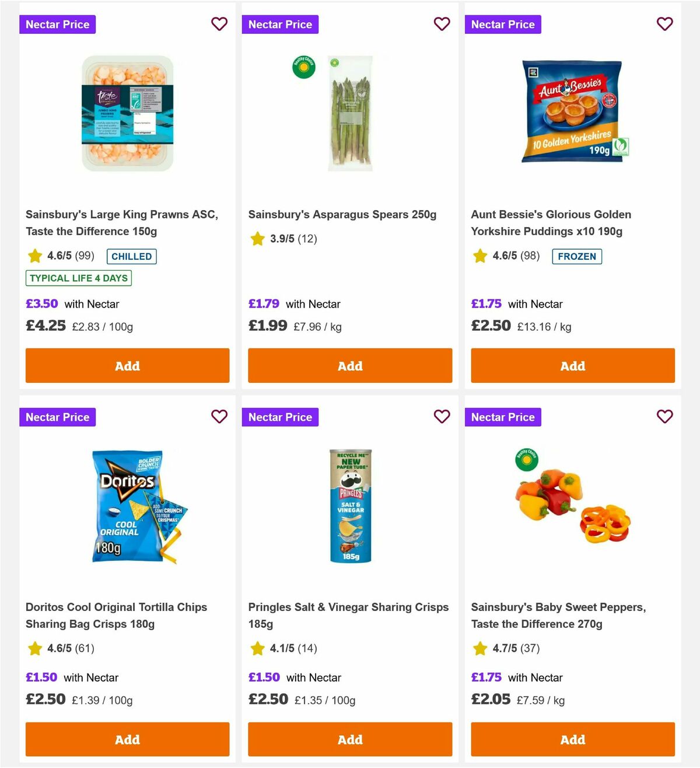Toggle the Nectar Price badge on Pringles
This screenshot has height=768, width=700.
280,417
